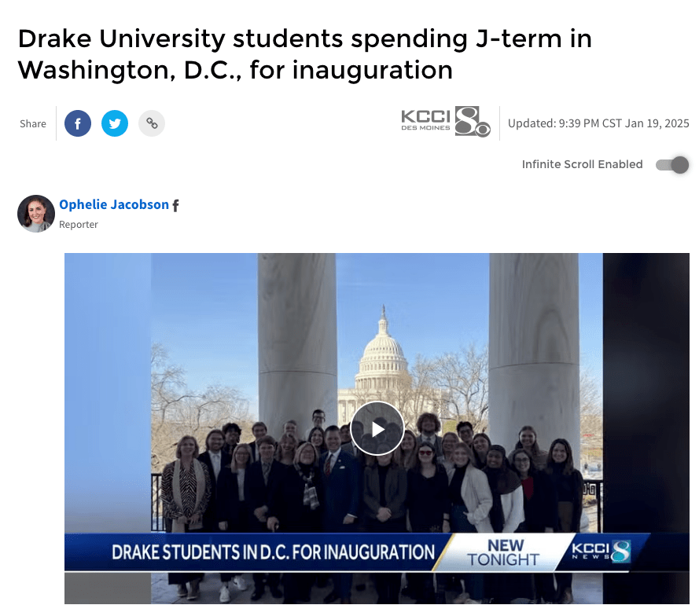The height and width of the screenshot is (616, 699).
Task: Click the Infinite Scroll Enabled label
Action: 582,164
